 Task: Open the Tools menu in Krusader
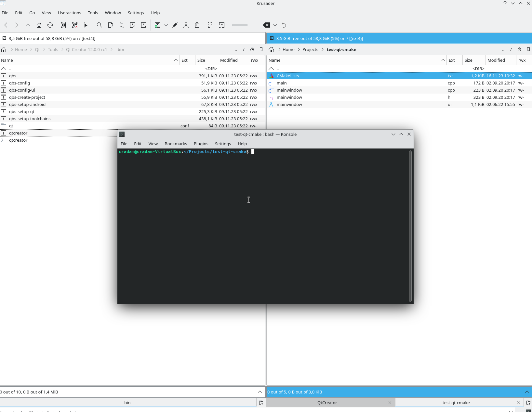(x=93, y=13)
